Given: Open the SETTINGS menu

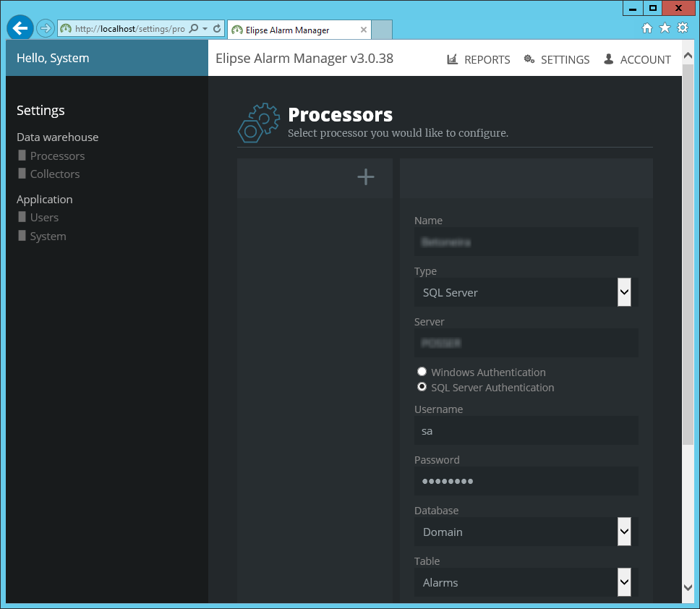Looking at the screenshot, I should [557, 59].
